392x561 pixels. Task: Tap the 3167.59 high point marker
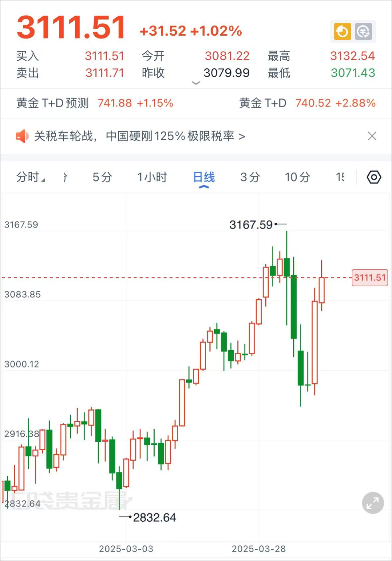(251, 225)
